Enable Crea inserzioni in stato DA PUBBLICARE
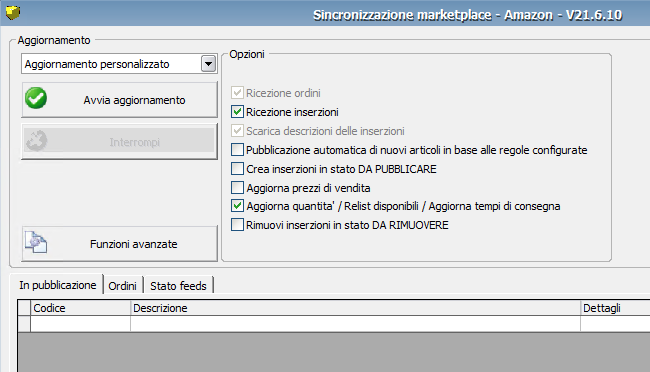The width and height of the screenshot is (650, 372). point(237,169)
